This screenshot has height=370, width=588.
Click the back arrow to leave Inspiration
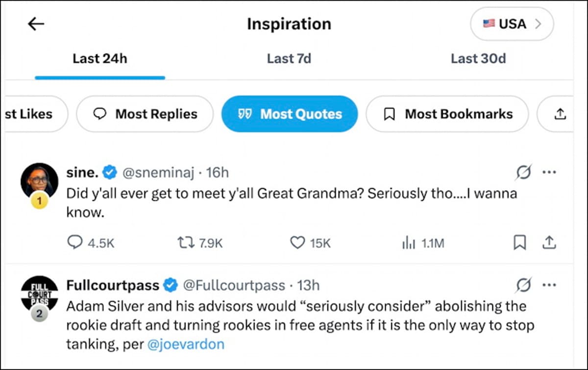pos(36,24)
